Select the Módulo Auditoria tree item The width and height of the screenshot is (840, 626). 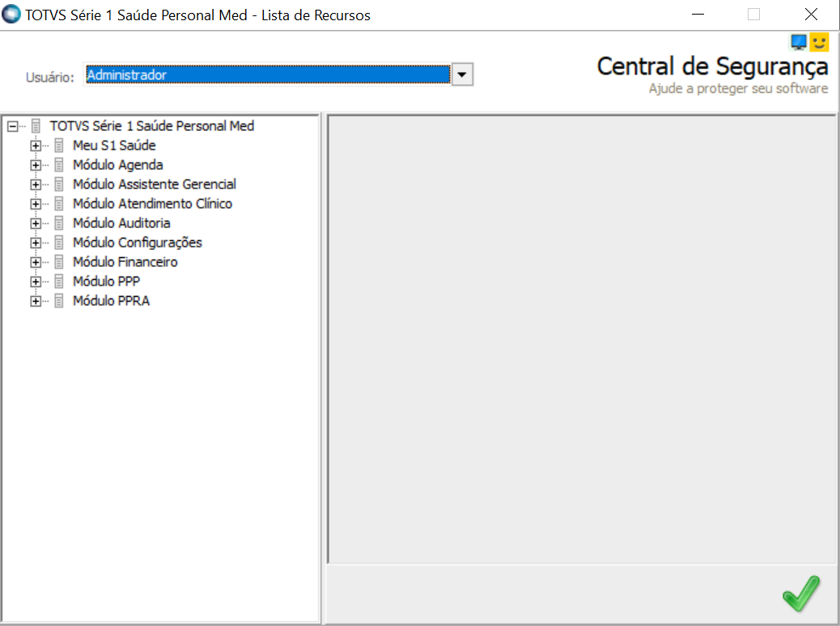pyautogui.click(x=121, y=223)
